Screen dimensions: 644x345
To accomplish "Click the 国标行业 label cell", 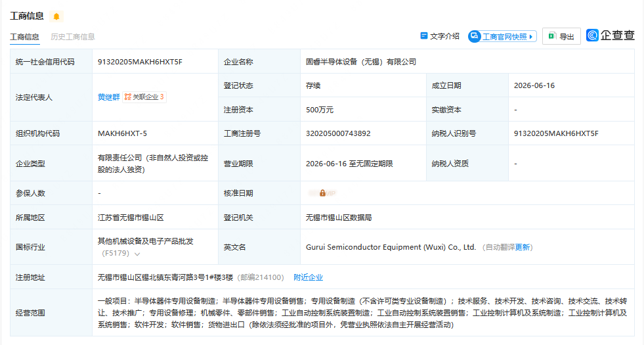I will [51, 247].
